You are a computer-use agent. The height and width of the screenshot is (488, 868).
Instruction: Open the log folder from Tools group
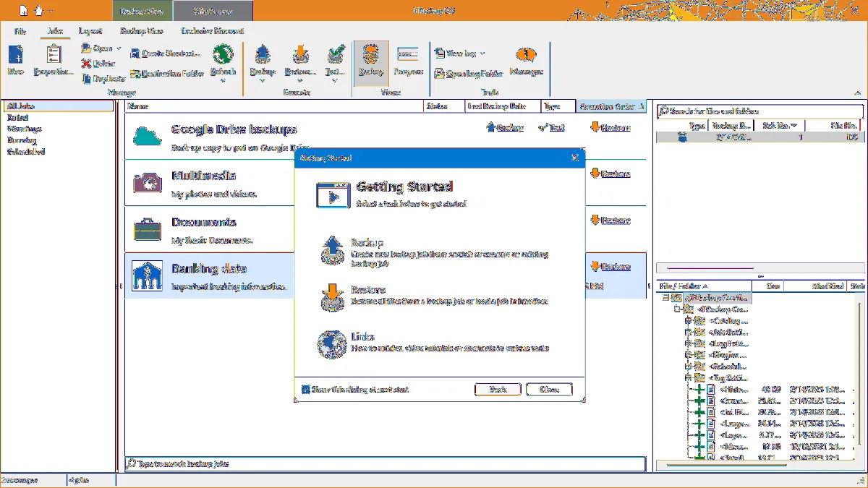coord(469,74)
